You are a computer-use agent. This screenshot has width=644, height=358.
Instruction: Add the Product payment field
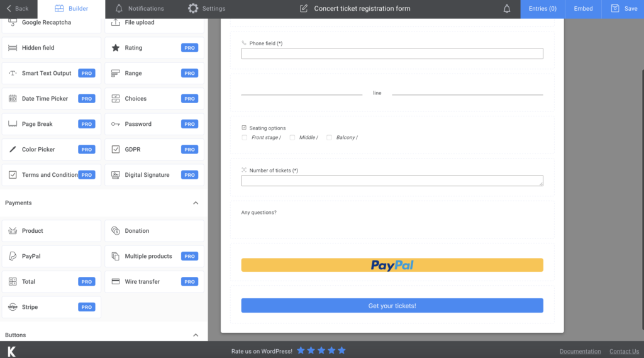point(52,231)
